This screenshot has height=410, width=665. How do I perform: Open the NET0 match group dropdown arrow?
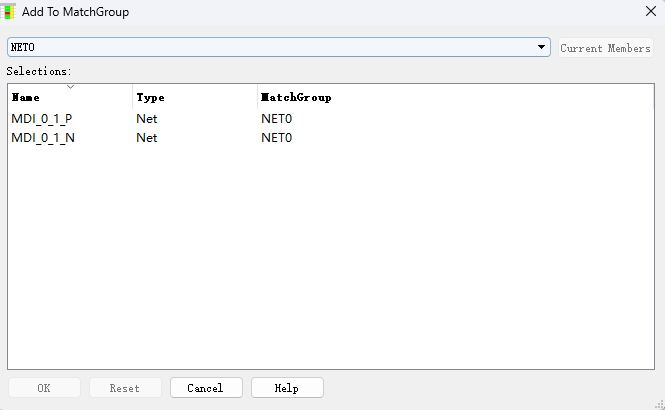pyautogui.click(x=541, y=47)
